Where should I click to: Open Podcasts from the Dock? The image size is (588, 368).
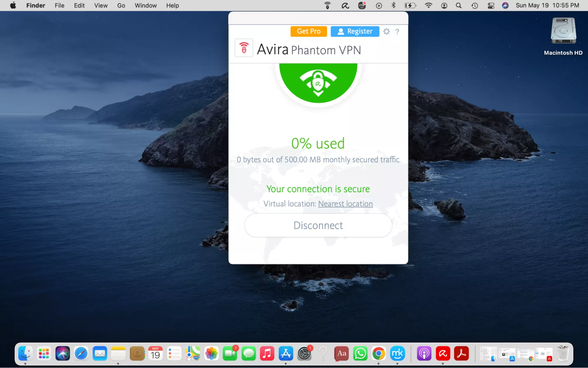pyautogui.click(x=424, y=354)
